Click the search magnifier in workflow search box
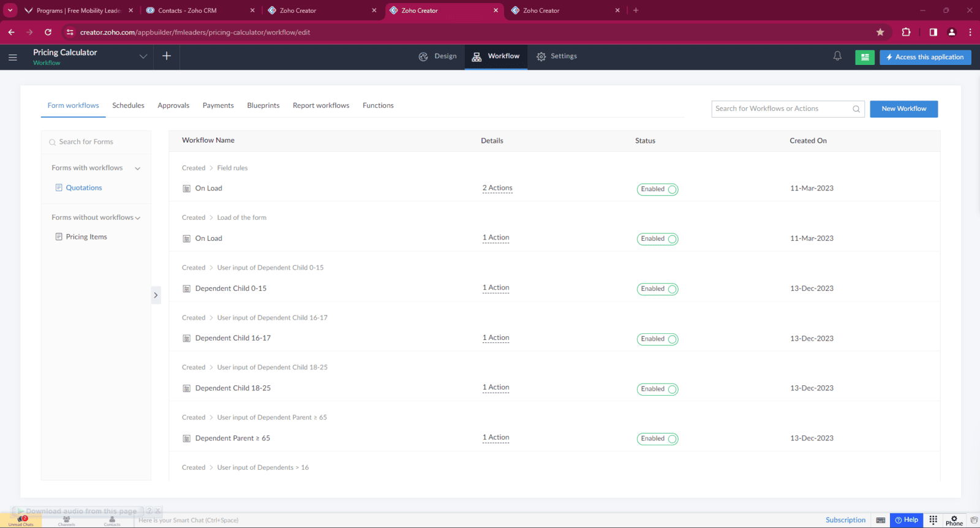Viewport: 980px width, 528px height. (856, 109)
